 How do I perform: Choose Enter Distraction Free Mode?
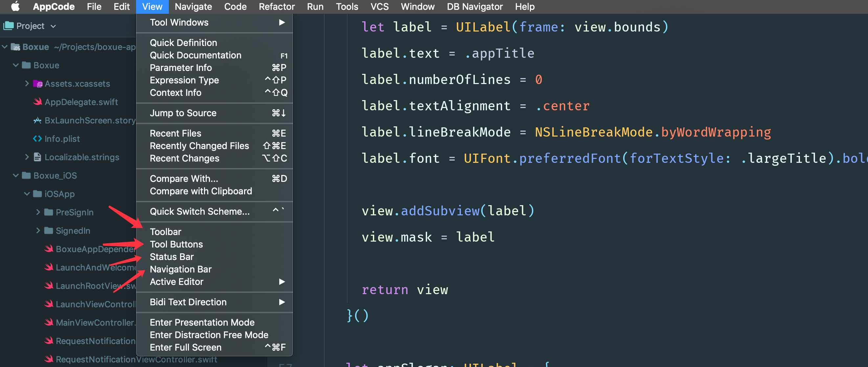214,335
